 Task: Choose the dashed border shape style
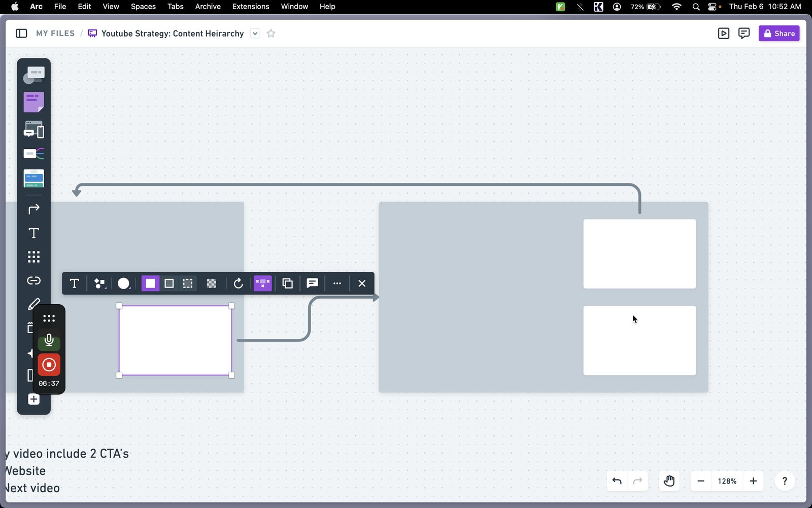[188, 283]
